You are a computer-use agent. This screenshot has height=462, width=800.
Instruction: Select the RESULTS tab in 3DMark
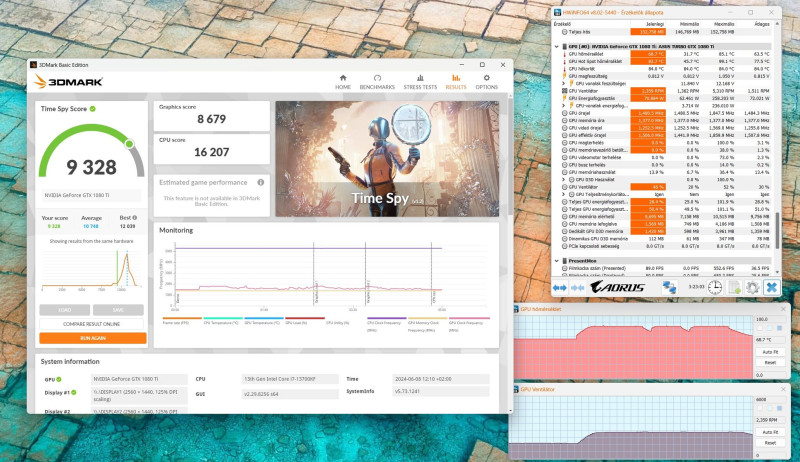(x=456, y=82)
